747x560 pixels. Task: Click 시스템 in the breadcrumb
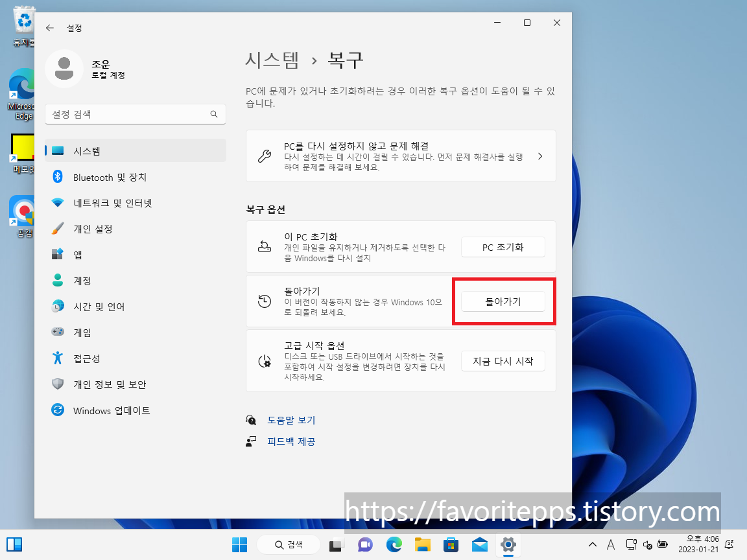pyautogui.click(x=272, y=60)
